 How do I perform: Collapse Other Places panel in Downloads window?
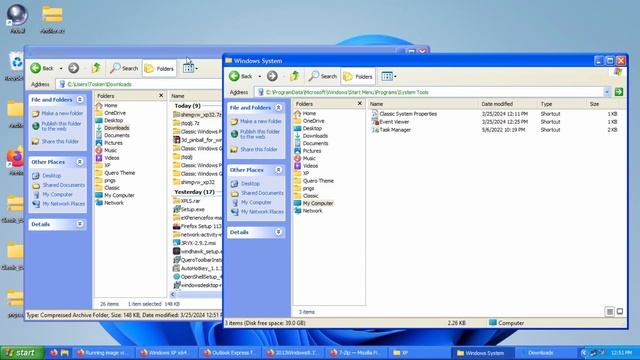(80, 162)
